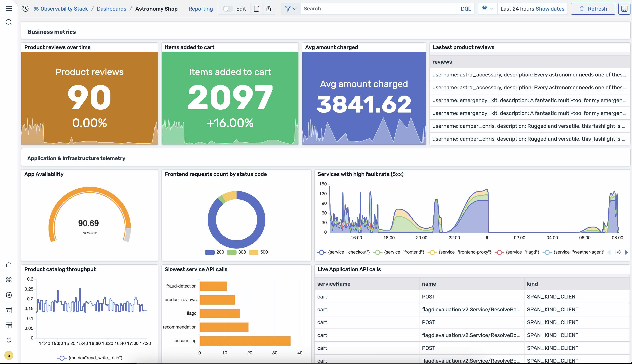The height and width of the screenshot is (364, 632).
Task: Open the recent history clock icon
Action: (x=25, y=9)
